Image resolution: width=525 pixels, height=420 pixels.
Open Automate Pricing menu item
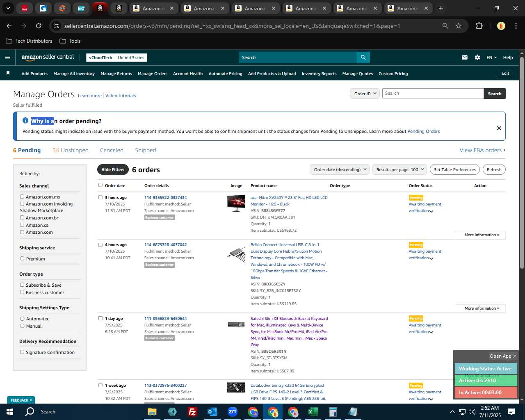[226, 74]
